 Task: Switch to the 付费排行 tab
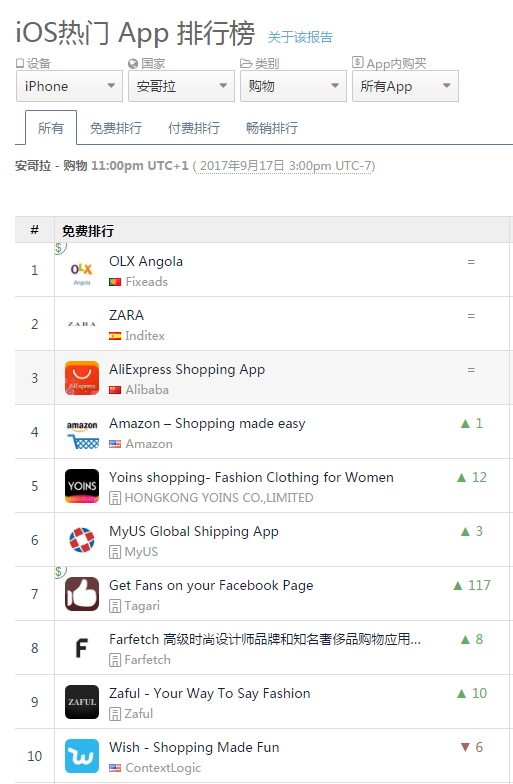194,128
